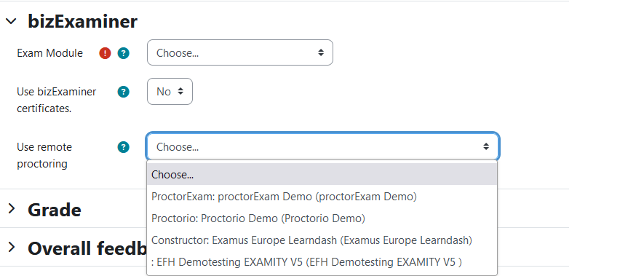Open help icon for Use bizExaminer certificates
The image size is (644, 276).
124,92
